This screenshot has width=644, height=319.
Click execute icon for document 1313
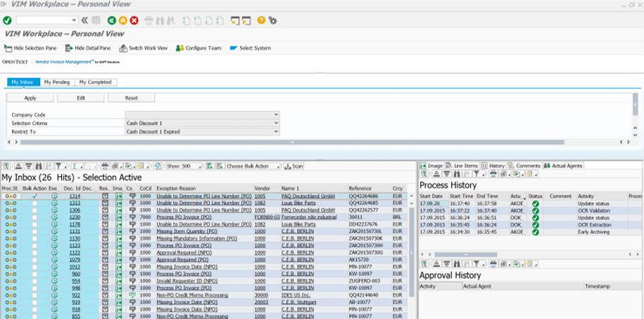coord(54,203)
